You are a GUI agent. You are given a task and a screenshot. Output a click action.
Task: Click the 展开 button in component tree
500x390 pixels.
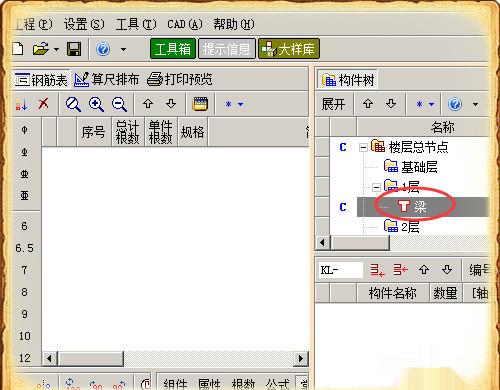[333, 104]
